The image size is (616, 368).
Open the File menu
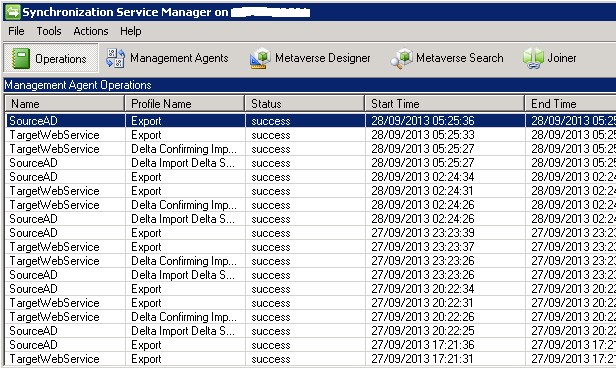coord(16,31)
